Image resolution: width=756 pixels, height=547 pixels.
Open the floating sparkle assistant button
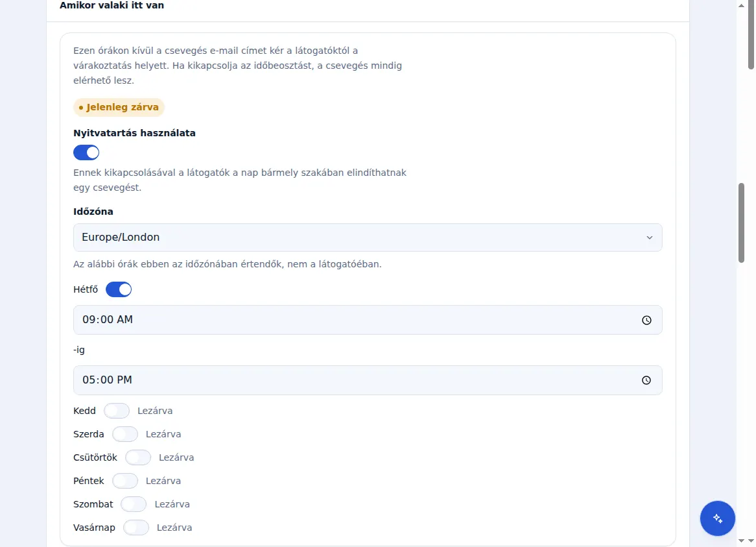point(718,518)
